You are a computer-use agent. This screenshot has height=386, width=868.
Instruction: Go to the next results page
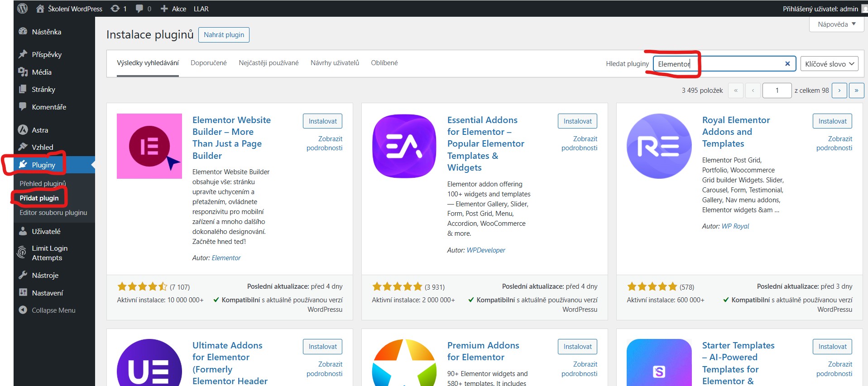tap(839, 91)
